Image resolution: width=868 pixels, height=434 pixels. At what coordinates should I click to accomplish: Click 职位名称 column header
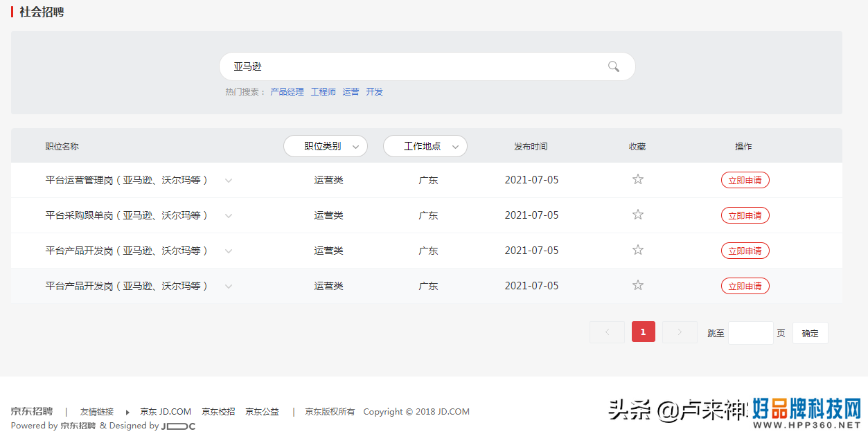[x=62, y=147]
